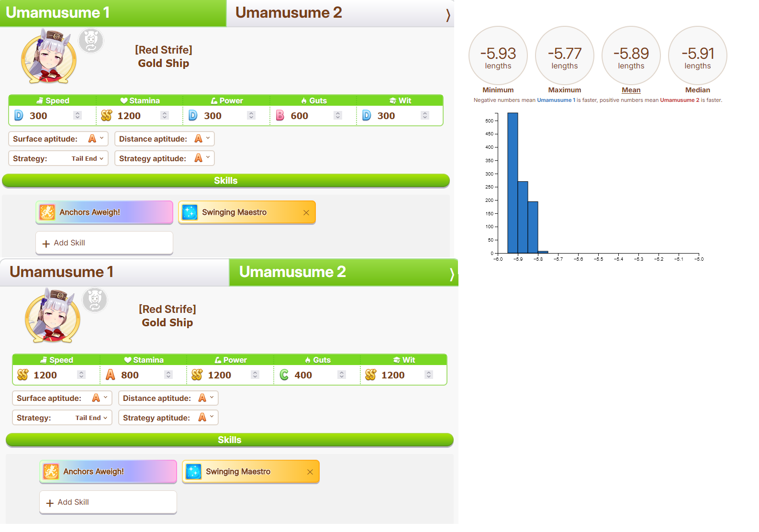
Task: Click reset icon beside bottom portrait
Action: click(x=95, y=300)
